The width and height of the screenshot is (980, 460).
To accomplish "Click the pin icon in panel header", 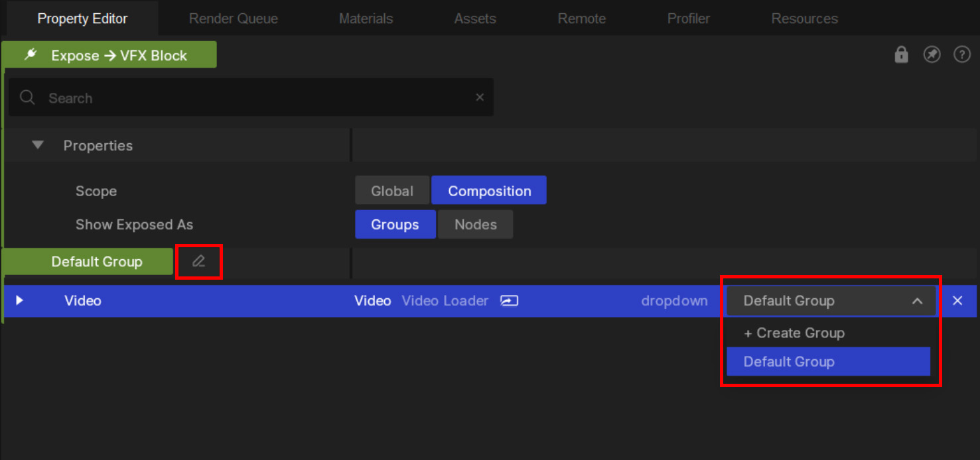I will (932, 55).
